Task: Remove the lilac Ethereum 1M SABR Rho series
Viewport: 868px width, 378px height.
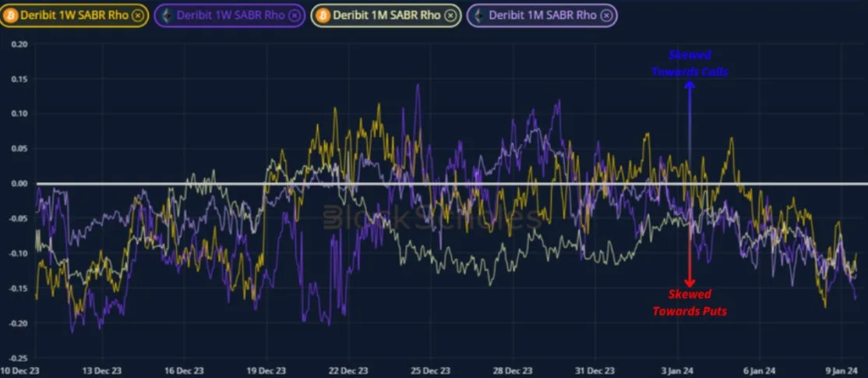Action: (x=607, y=16)
